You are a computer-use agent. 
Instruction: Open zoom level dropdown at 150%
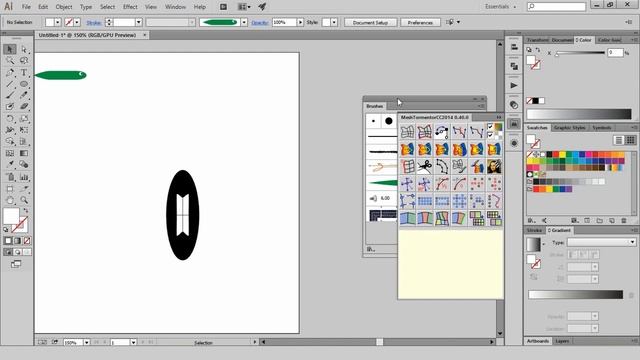(87, 342)
